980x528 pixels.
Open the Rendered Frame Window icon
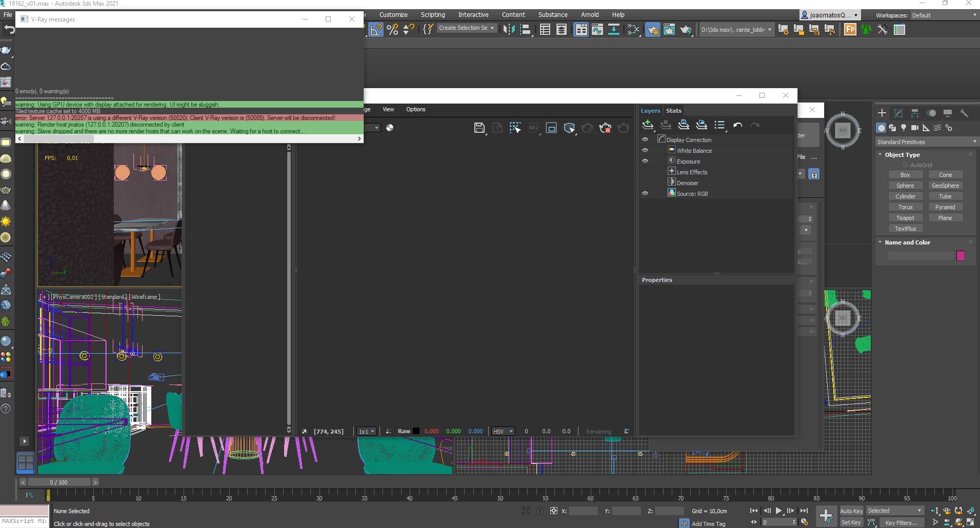coord(669,30)
